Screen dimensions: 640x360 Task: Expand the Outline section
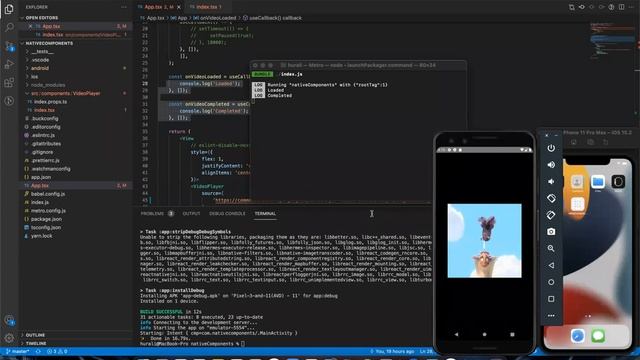36,335
